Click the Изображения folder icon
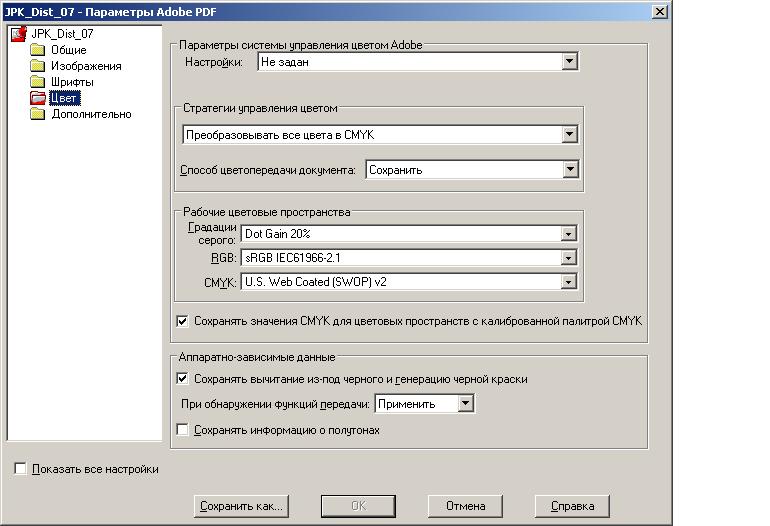Viewport: 770px width, 526px height. pyautogui.click(x=37, y=66)
